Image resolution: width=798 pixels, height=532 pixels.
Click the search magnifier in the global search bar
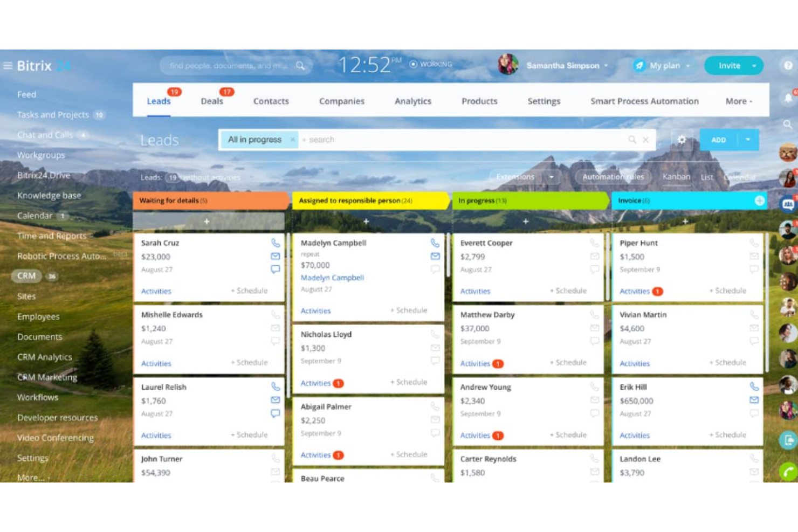click(301, 66)
